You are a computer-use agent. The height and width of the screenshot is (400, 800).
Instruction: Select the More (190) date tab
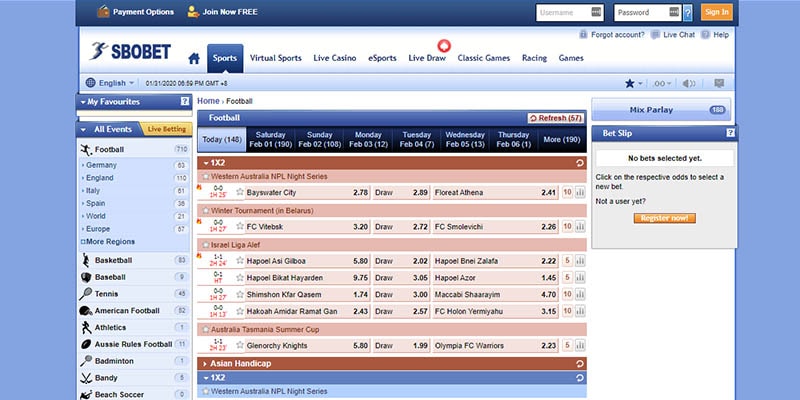tap(562, 139)
